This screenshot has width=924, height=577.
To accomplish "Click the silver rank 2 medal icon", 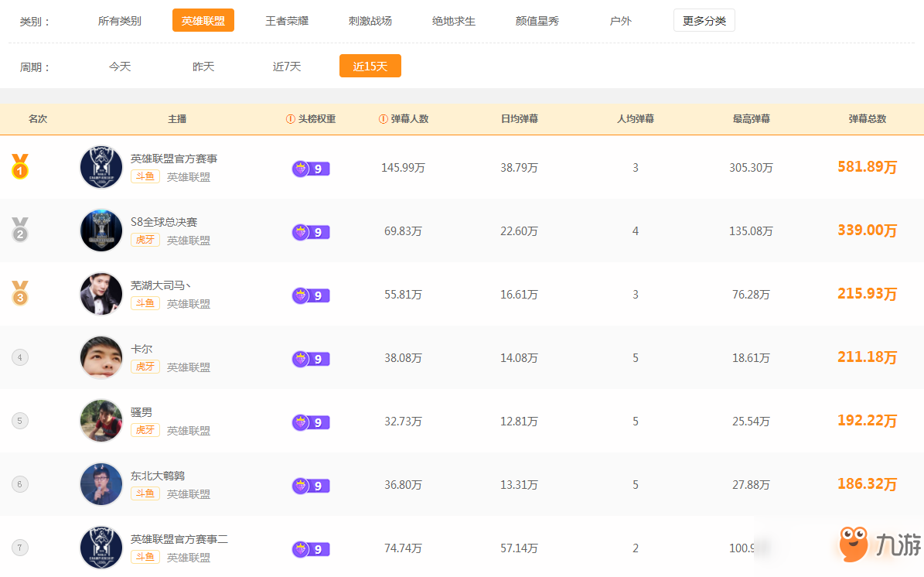I will click(x=20, y=230).
